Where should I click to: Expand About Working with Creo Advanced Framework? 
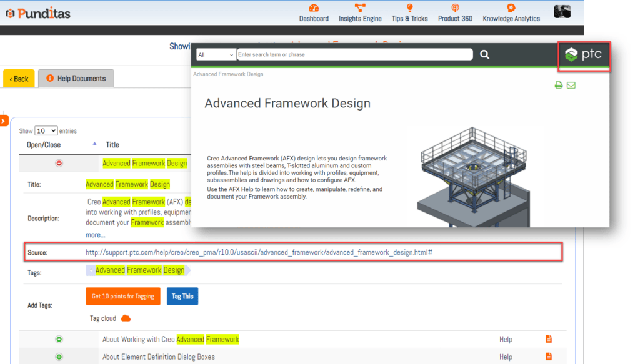pos(59,340)
